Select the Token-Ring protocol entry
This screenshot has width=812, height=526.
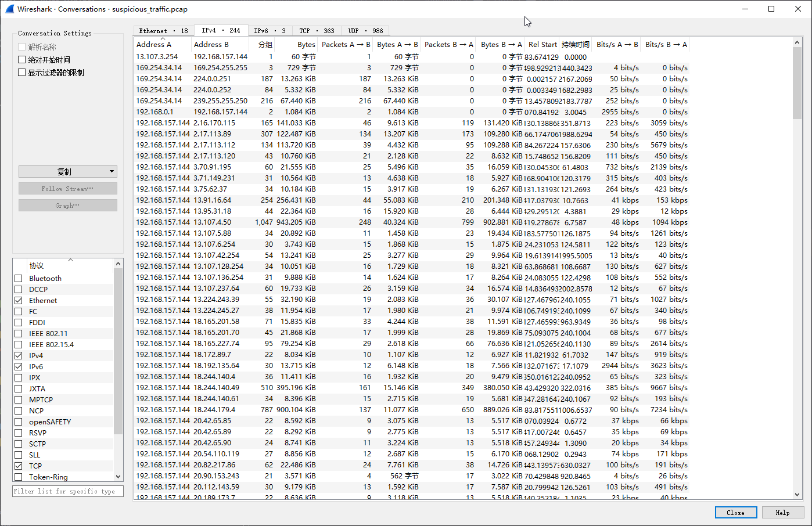pyautogui.click(x=48, y=477)
